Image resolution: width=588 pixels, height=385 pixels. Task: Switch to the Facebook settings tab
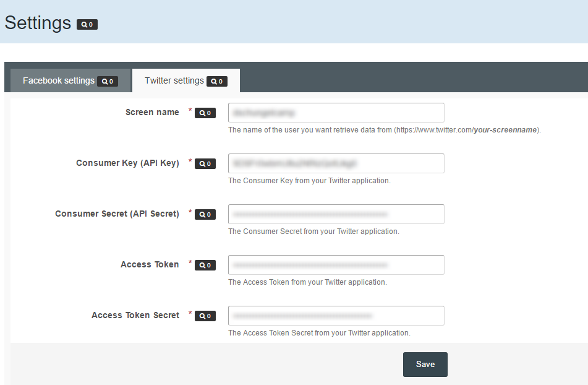pos(59,80)
